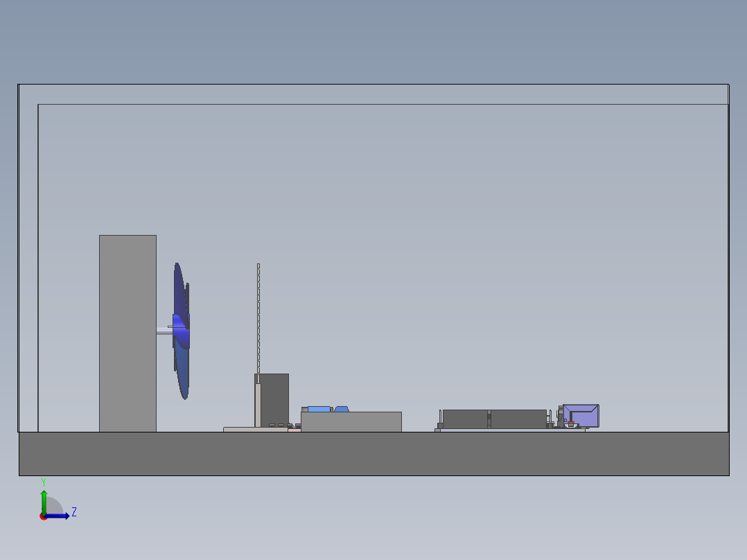The width and height of the screenshot is (747, 560).
Task: Select the tall gray rectangular motor block
Action: point(128,333)
